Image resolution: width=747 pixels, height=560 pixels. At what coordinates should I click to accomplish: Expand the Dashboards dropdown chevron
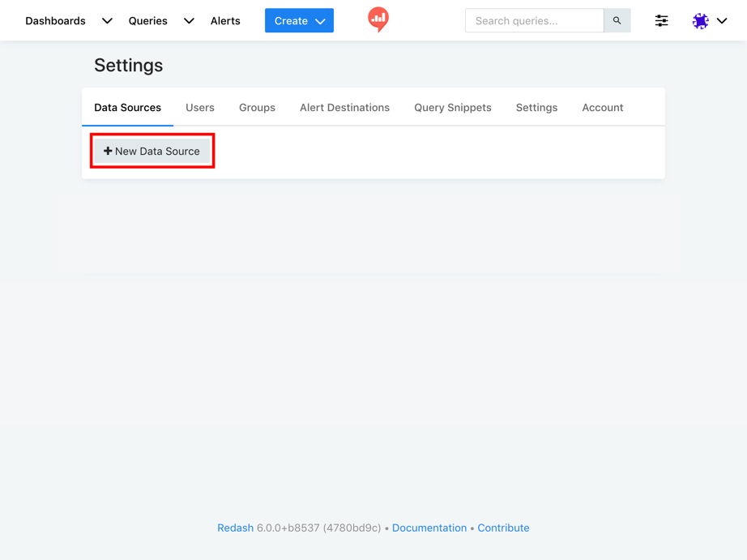[x=107, y=21]
